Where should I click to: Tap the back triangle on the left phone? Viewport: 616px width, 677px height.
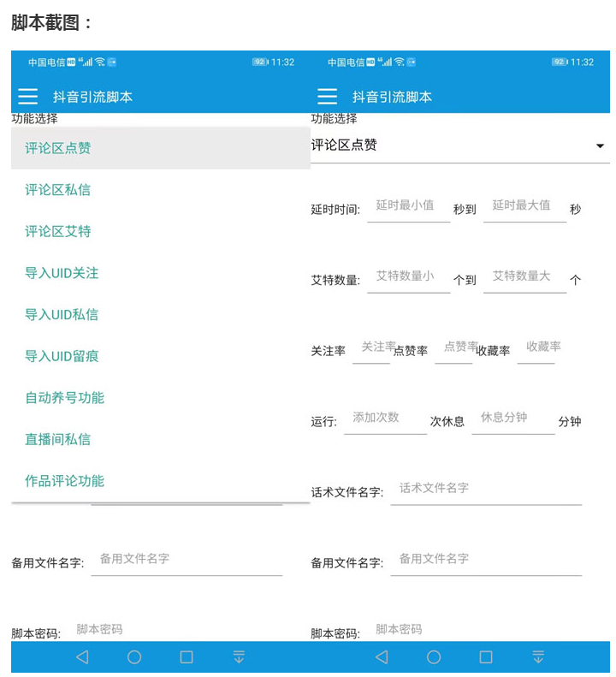82,657
